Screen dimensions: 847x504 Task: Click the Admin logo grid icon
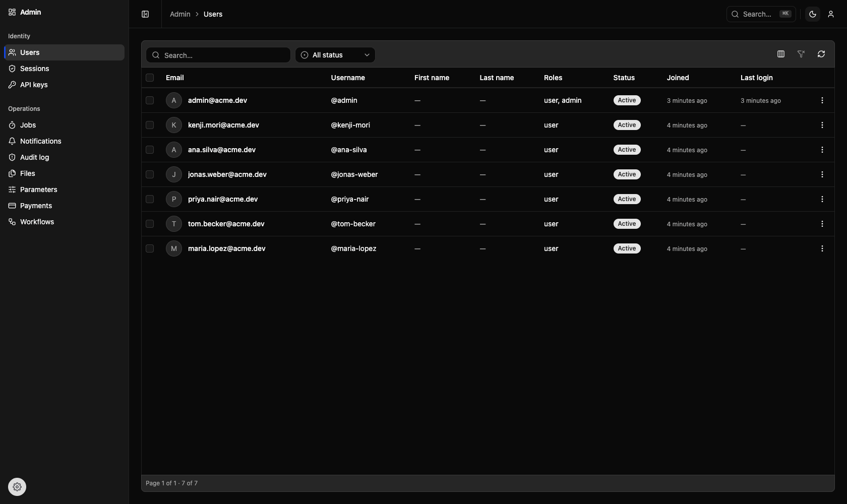(12, 12)
